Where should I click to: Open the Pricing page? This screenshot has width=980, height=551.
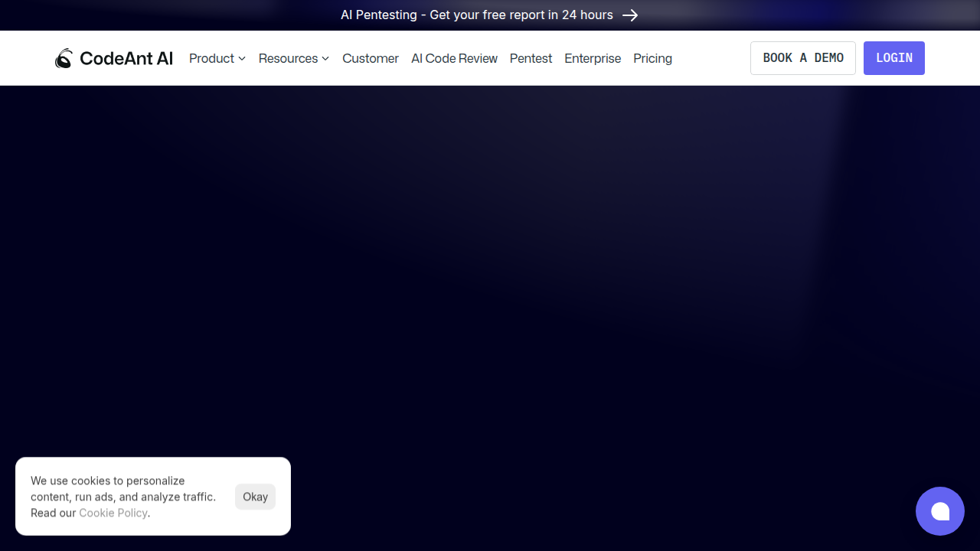(x=652, y=58)
